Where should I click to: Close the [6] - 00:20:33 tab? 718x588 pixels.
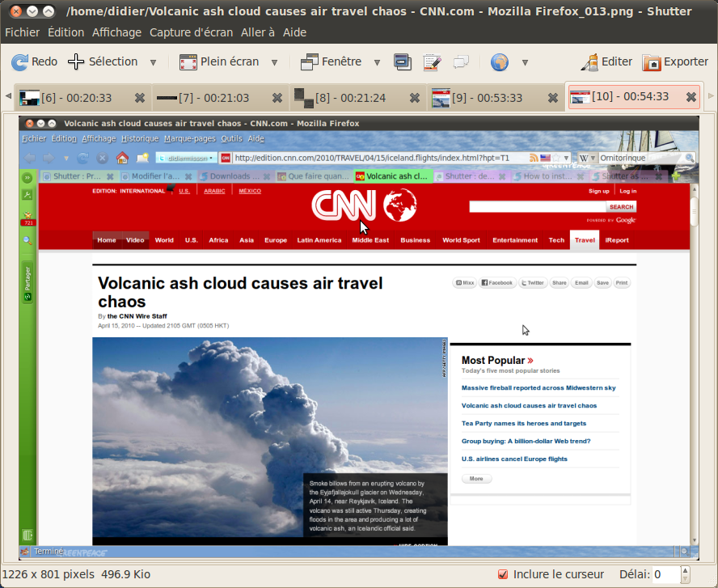click(x=140, y=98)
